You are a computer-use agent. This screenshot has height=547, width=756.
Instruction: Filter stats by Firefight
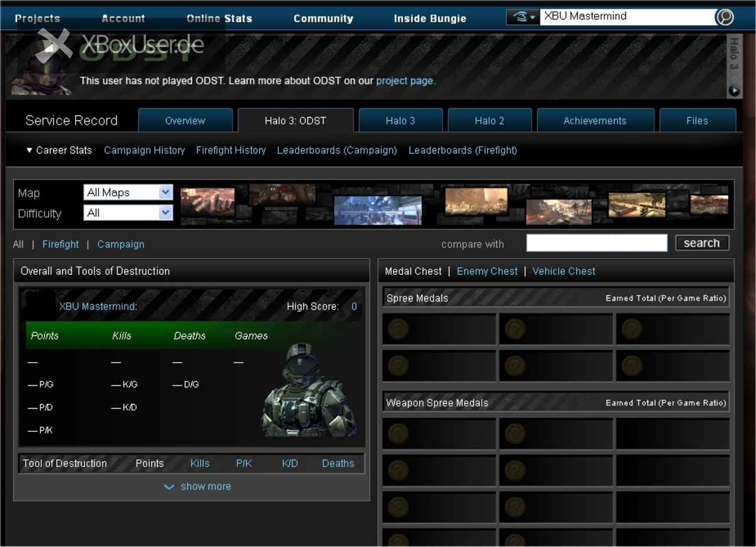[x=60, y=244]
